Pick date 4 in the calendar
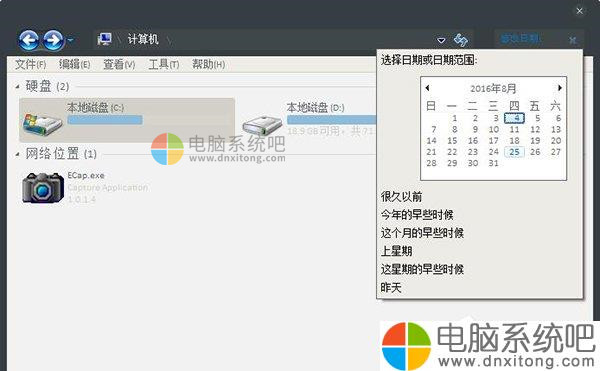600x371 pixels. [x=514, y=118]
